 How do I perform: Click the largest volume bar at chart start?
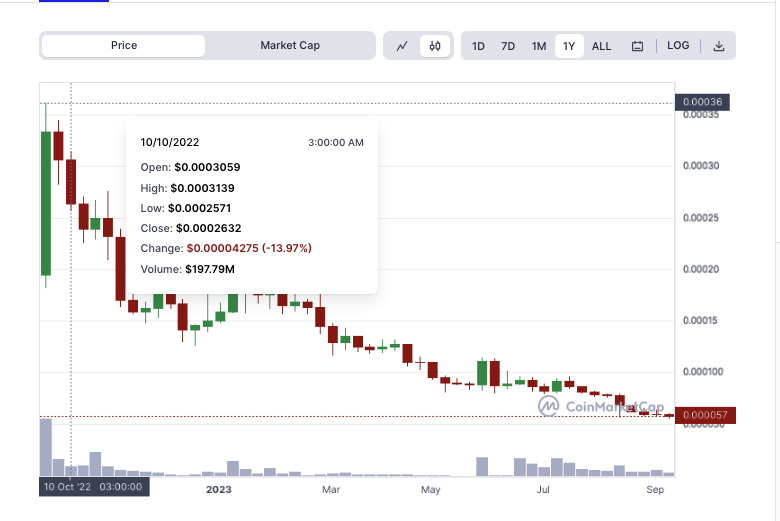(x=46, y=447)
